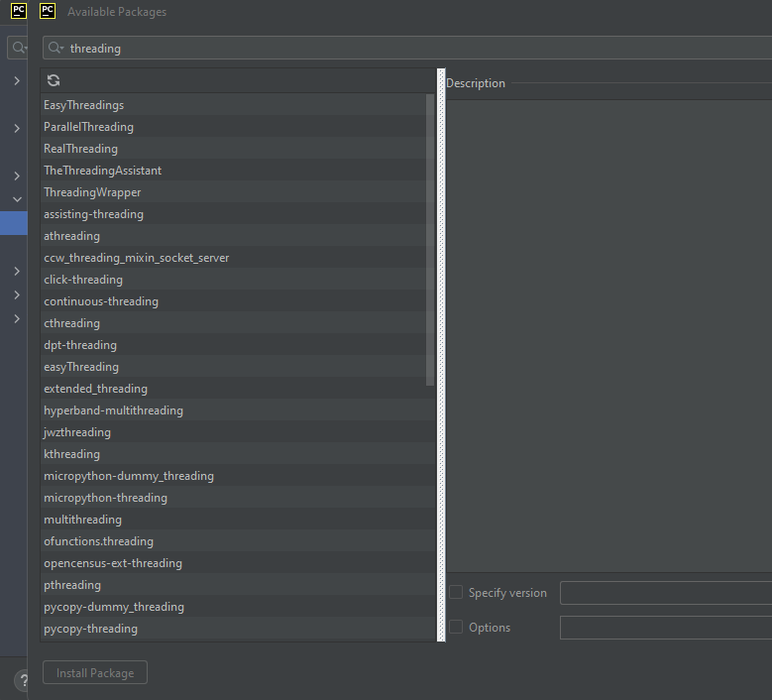
Task: Click the Install Package button
Action: coord(95,672)
